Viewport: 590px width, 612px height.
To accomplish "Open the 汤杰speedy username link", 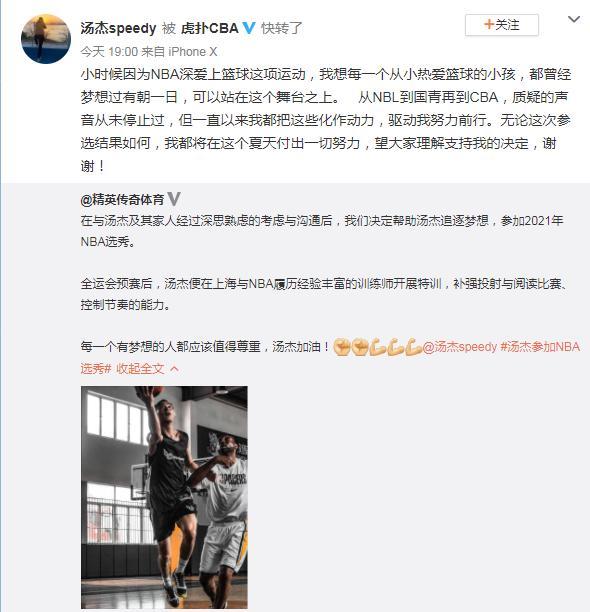I will [118, 28].
